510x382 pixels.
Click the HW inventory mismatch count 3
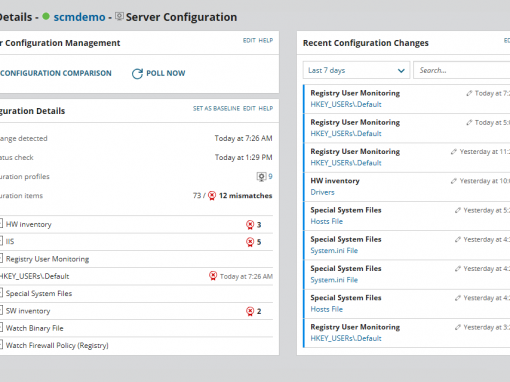[x=259, y=225]
